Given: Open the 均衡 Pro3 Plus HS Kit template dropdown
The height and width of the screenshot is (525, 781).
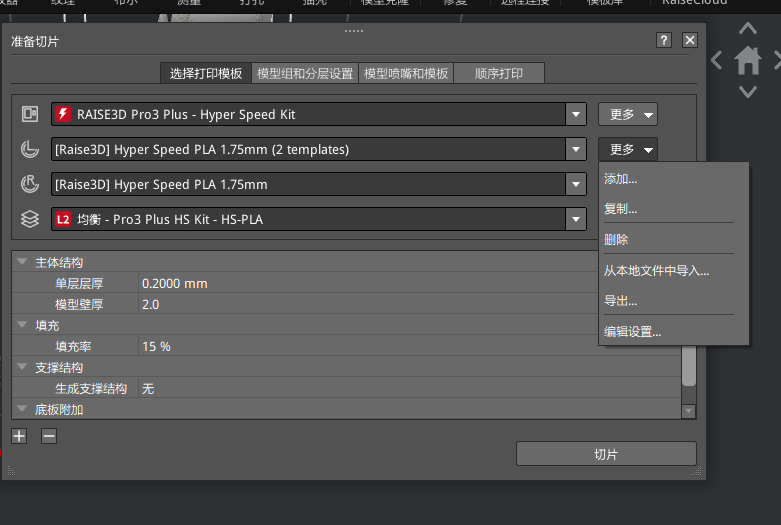Looking at the screenshot, I should 576,219.
